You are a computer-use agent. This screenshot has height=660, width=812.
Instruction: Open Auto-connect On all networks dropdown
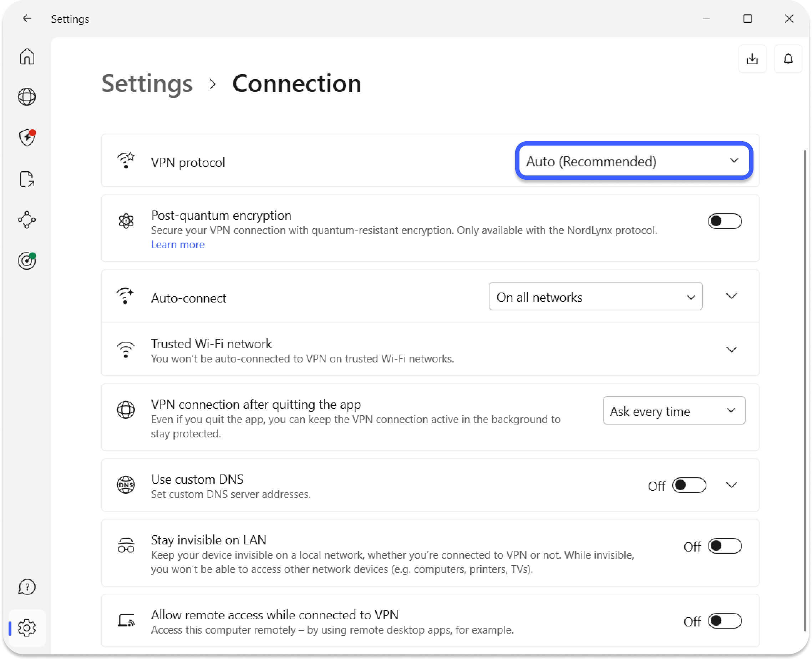tap(595, 296)
